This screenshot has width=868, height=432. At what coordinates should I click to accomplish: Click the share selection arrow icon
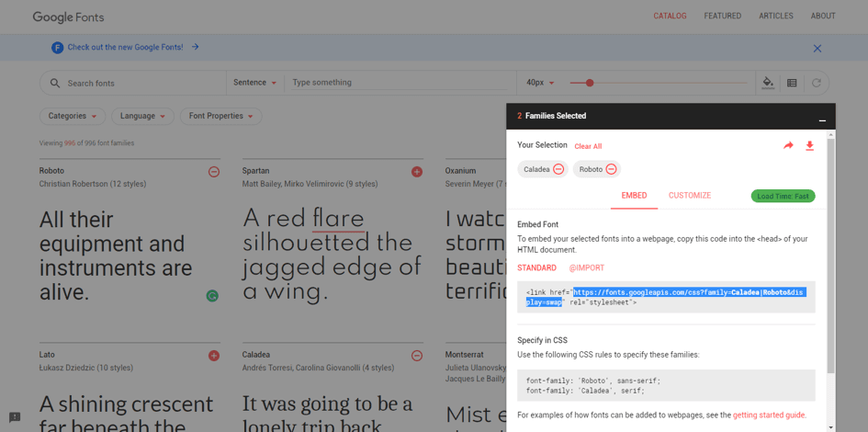pyautogui.click(x=788, y=145)
